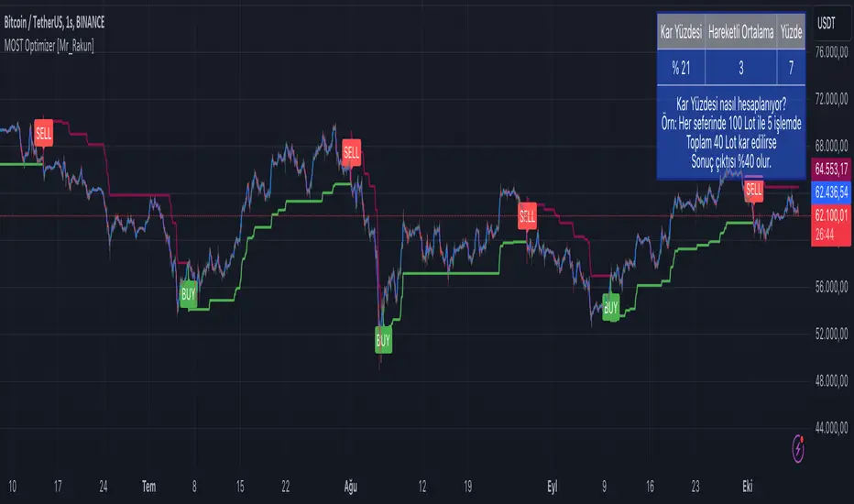The width and height of the screenshot is (854, 504).
Task: Click the 24 date label on time axis
Action: 104,487
